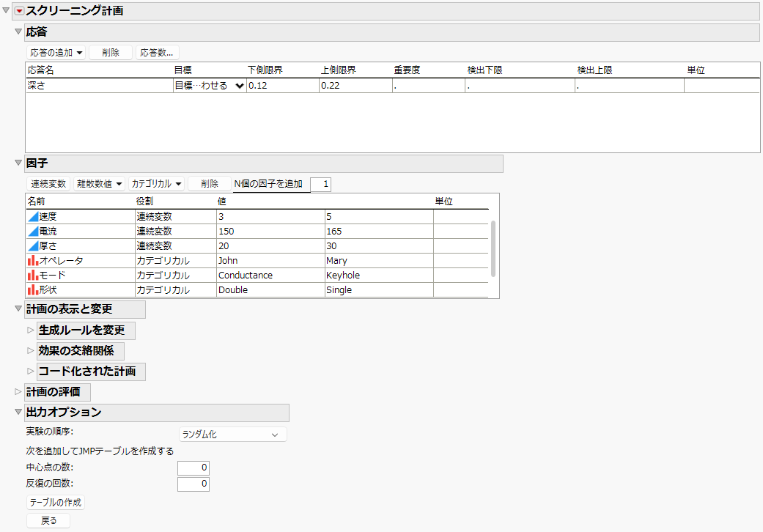This screenshot has width=763, height=532.
Task: Click the factor name モード
Action: pos(52,276)
